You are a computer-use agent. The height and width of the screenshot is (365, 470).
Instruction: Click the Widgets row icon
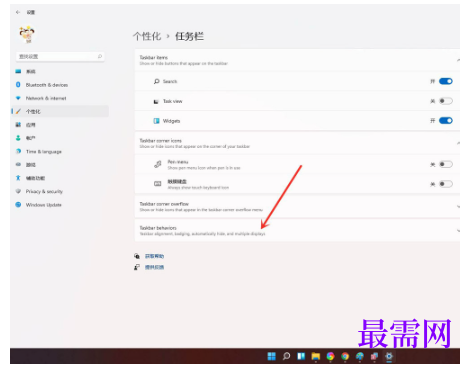156,121
